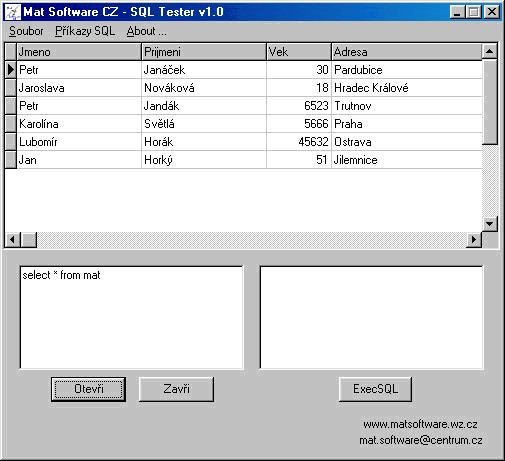Viewport: 505px width, 461px height.
Task: Click the mat.software@centrum.cz email text
Action: click(x=421, y=440)
